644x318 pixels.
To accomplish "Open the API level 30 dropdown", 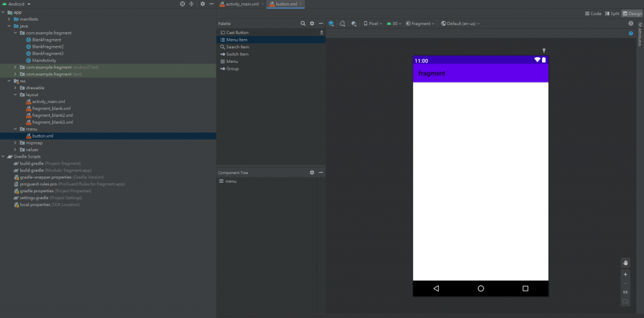I will pyautogui.click(x=394, y=23).
